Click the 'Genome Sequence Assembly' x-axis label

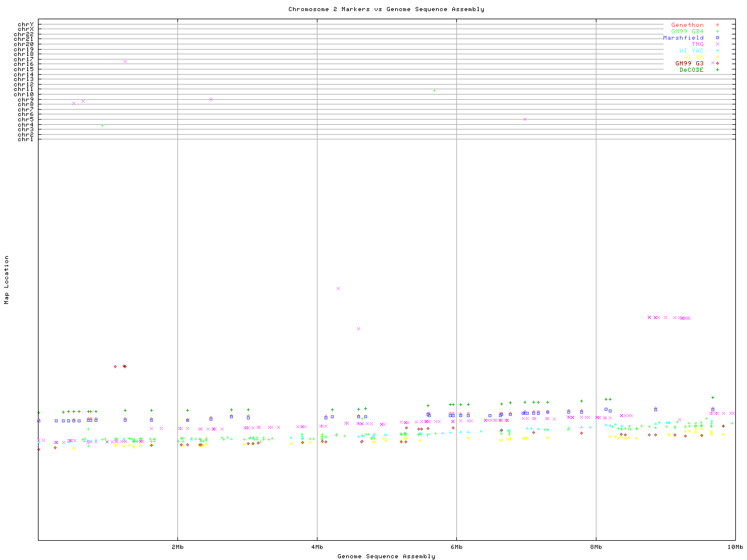386,556
